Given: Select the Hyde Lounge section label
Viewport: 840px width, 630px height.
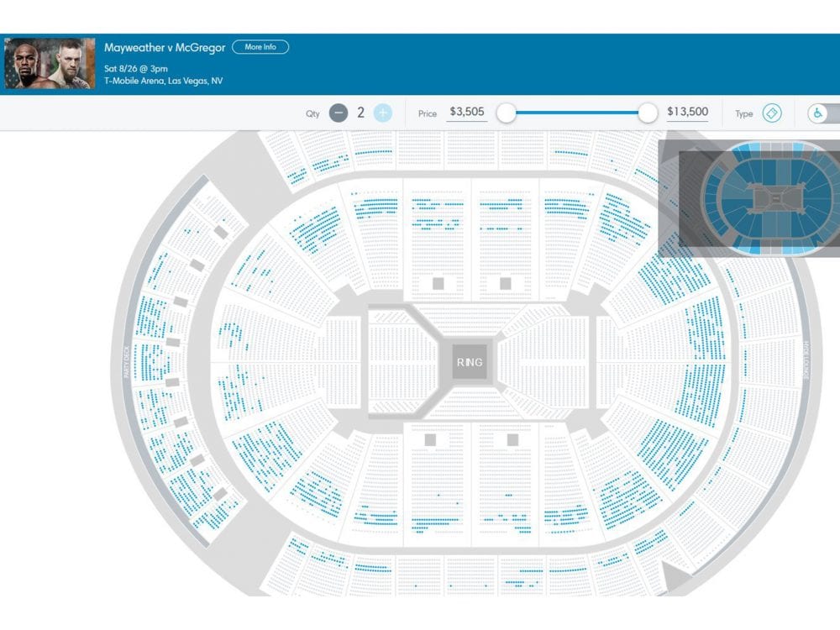Looking at the screenshot, I should (806, 360).
